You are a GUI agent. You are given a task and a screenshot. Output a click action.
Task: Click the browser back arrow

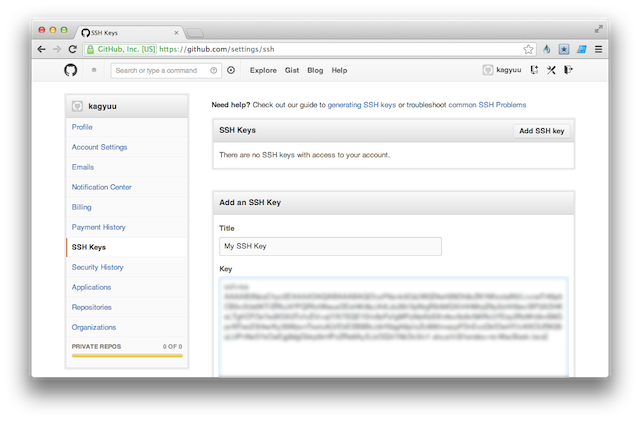point(41,48)
